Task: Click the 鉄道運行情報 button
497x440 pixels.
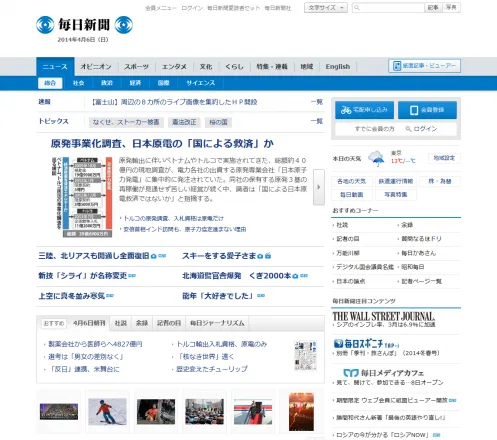Action: click(x=396, y=181)
